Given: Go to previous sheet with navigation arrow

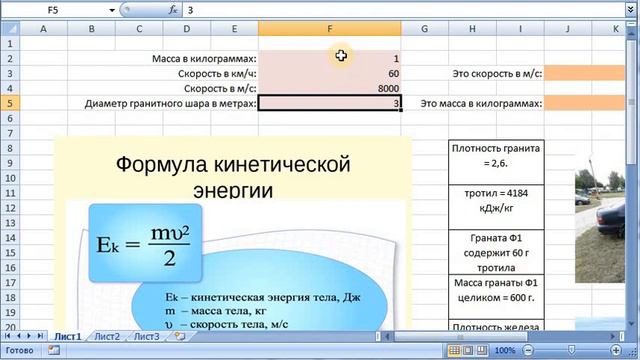Looking at the screenshot, I should [x=18, y=336].
